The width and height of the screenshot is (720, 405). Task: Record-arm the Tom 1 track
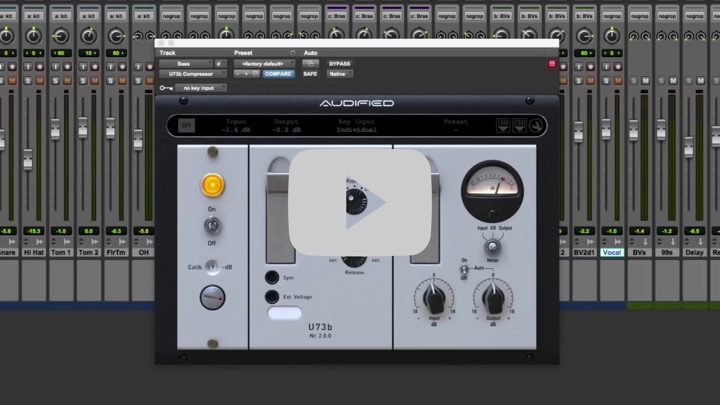point(68,67)
